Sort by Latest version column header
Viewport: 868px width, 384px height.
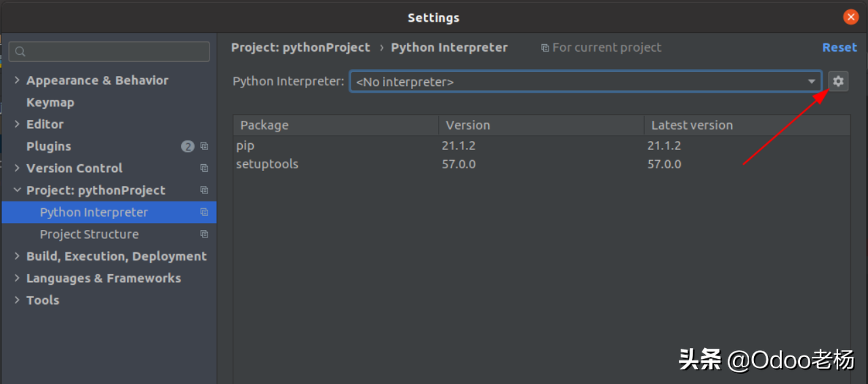point(747,125)
